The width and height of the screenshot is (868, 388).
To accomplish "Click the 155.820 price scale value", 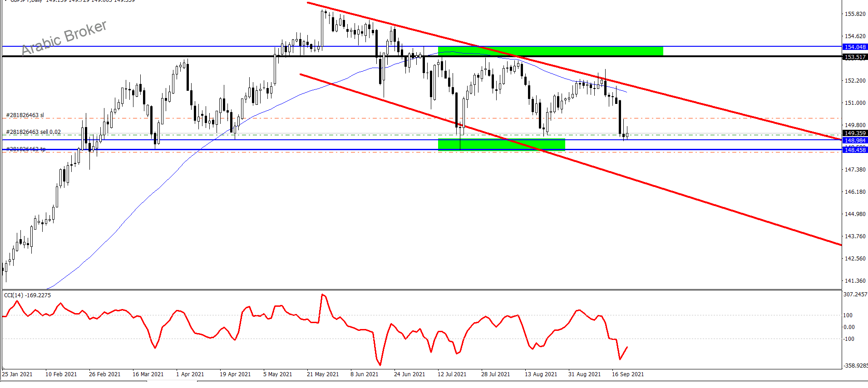I will click(x=855, y=14).
